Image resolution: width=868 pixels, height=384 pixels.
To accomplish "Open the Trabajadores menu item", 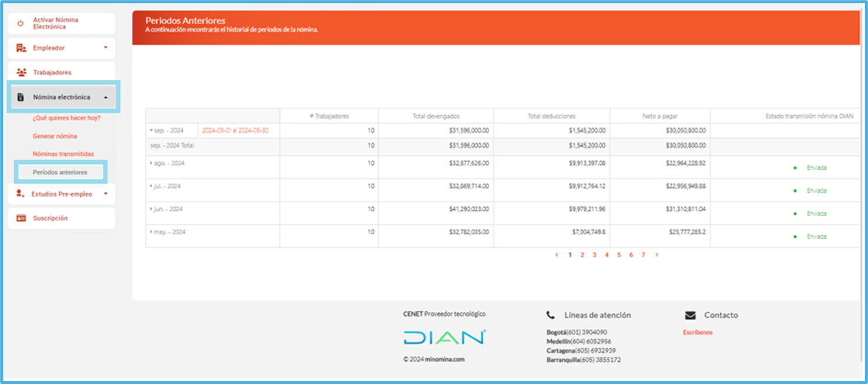I will tap(61, 72).
